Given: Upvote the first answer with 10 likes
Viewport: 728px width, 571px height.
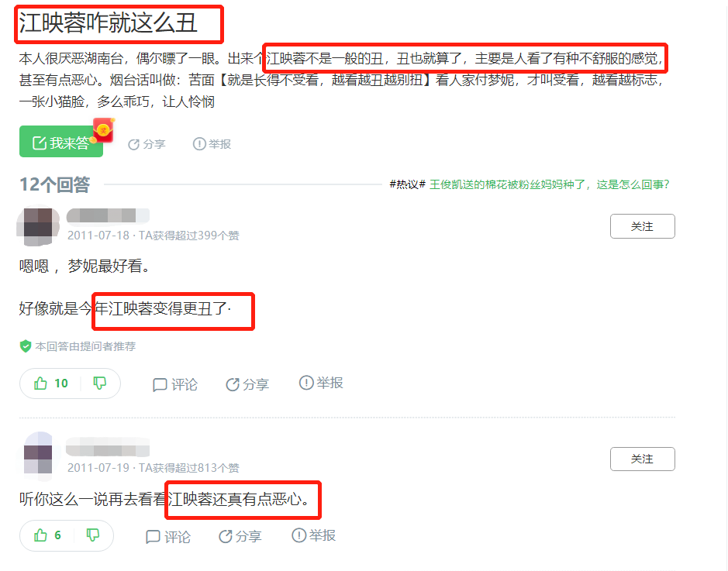Looking at the screenshot, I should tap(50, 384).
